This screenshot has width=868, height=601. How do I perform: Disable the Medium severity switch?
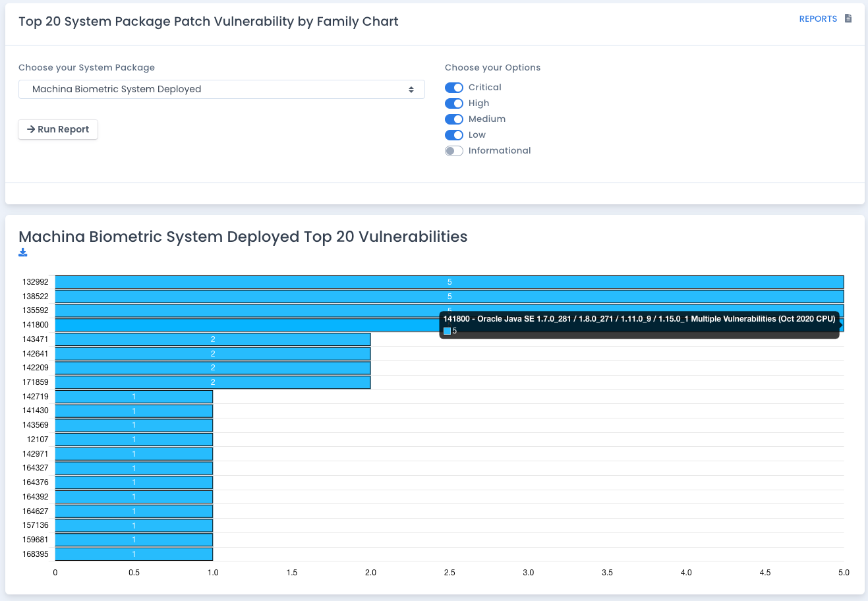tap(454, 119)
